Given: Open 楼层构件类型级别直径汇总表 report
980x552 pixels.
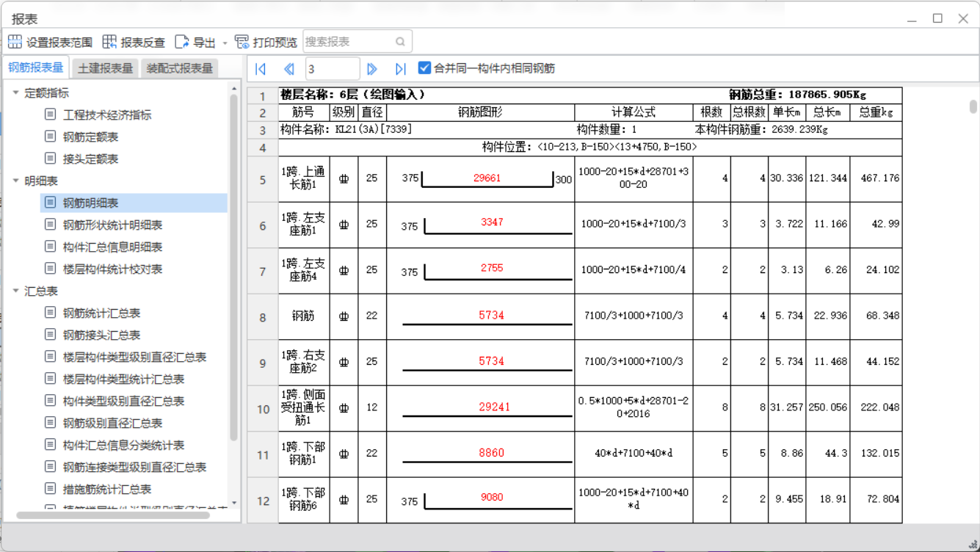Looking at the screenshot, I should click(135, 357).
